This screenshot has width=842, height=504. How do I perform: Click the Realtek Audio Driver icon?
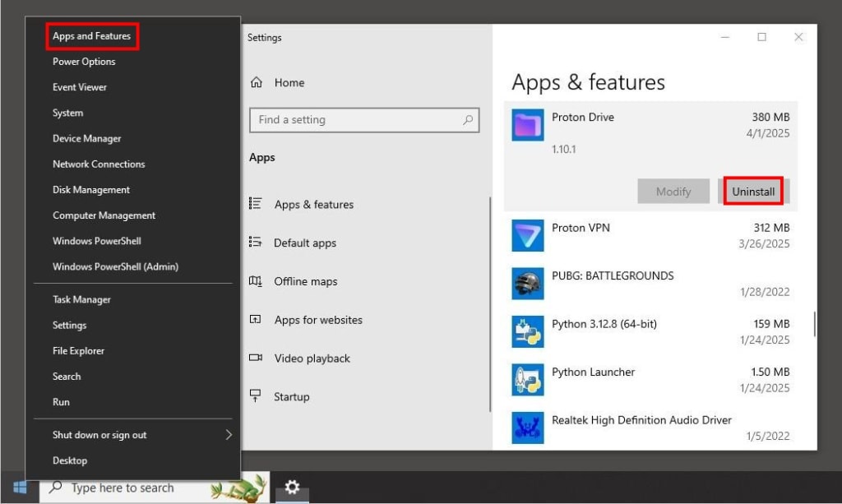[x=527, y=428]
